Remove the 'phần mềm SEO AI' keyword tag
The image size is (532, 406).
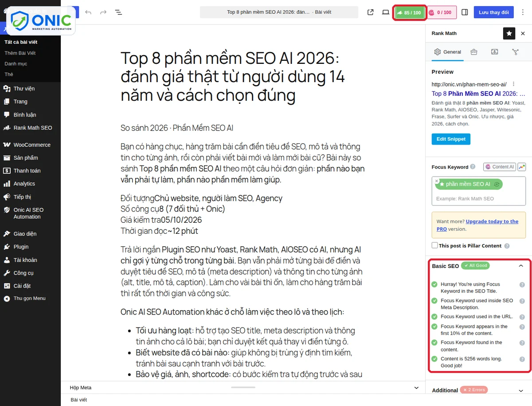[x=437, y=181]
